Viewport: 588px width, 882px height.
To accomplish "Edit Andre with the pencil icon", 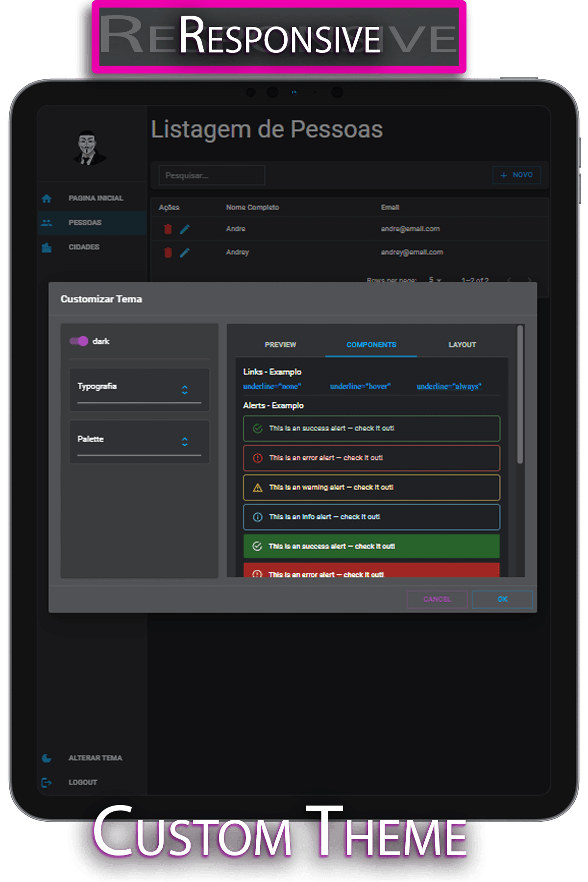I will (185, 229).
